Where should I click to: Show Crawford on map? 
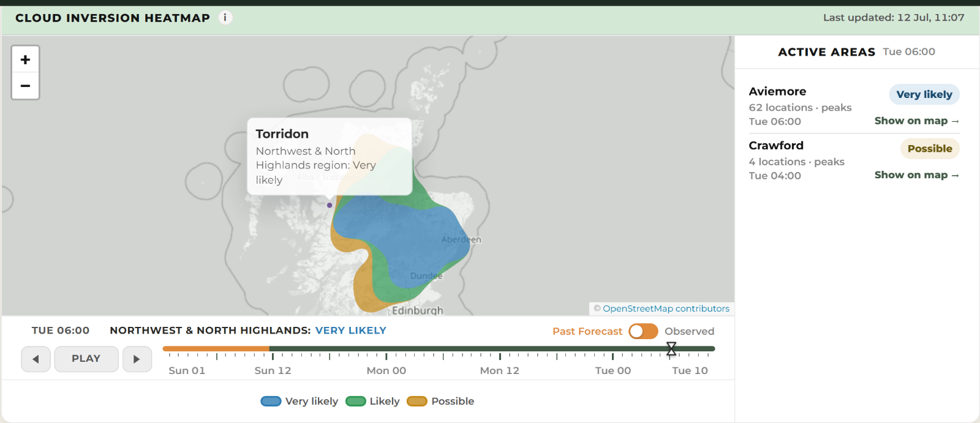916,175
